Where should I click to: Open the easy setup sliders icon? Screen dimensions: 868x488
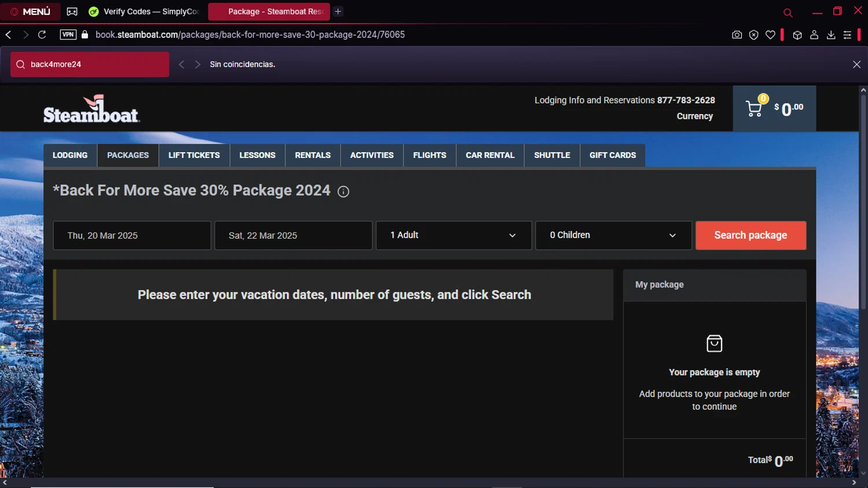(x=847, y=35)
